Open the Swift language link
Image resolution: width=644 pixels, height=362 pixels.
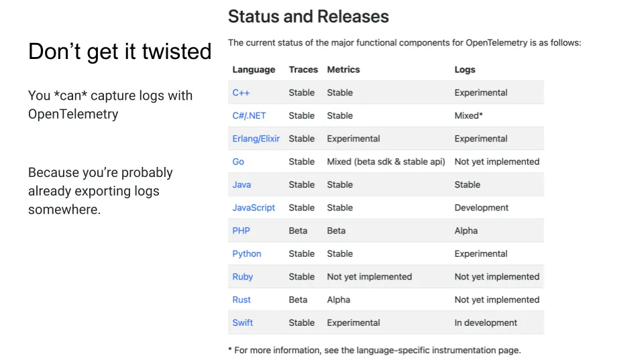click(242, 322)
